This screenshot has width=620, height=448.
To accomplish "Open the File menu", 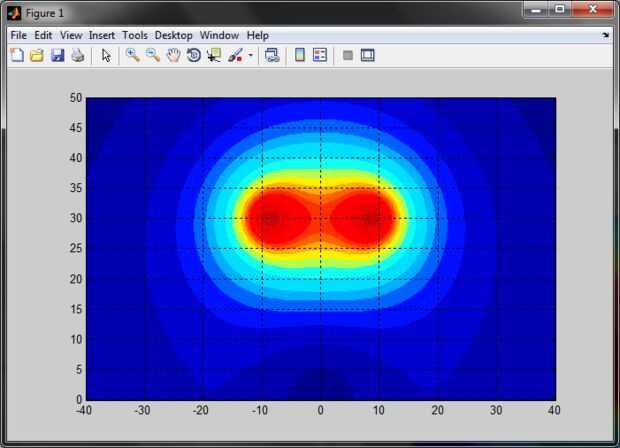I will [19, 36].
